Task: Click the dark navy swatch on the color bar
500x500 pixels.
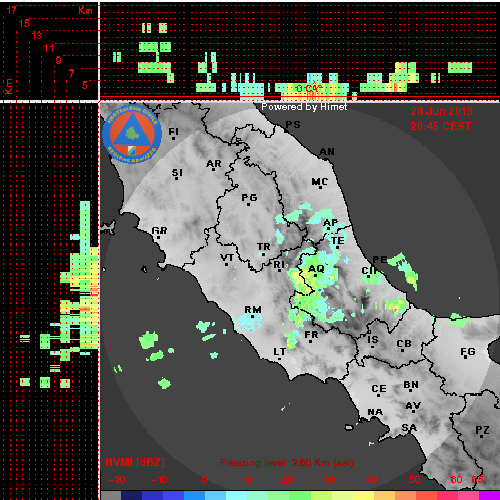Action: [131, 495]
